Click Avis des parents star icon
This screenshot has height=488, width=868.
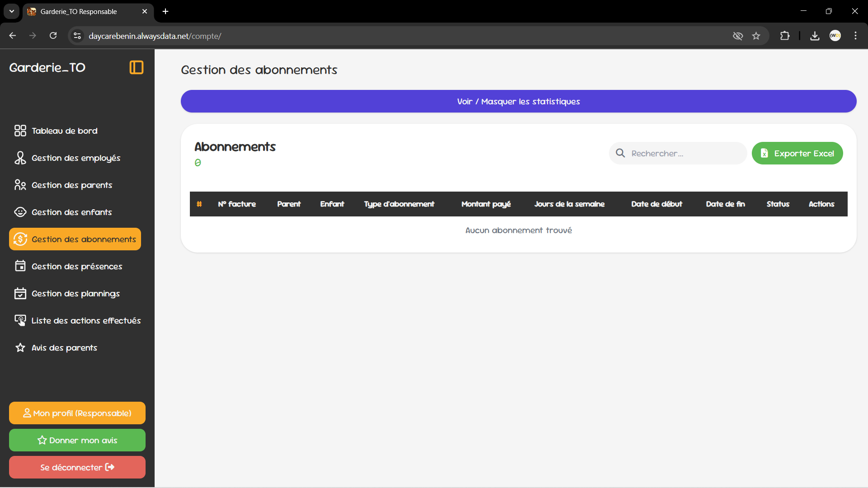[20, 347]
